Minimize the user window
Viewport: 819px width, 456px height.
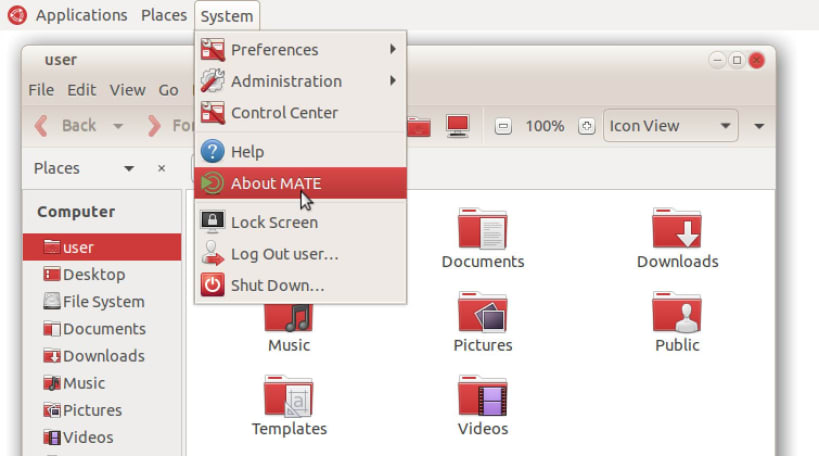coord(717,60)
